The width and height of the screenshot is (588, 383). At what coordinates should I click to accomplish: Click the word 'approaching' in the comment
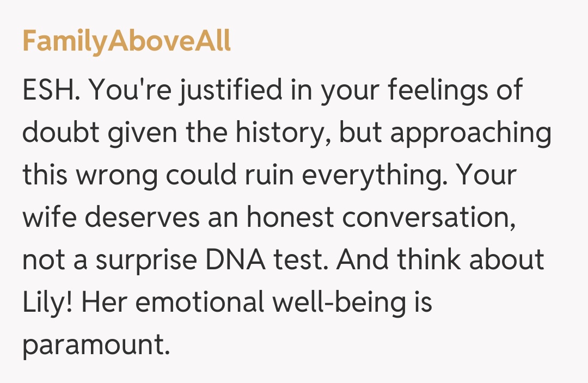pyautogui.click(x=470, y=133)
